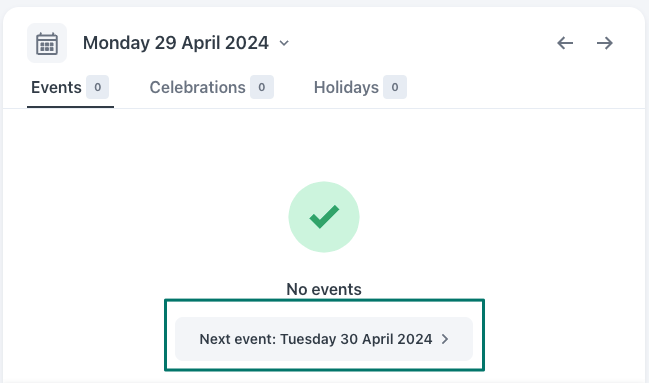The height and width of the screenshot is (383, 649).
Task: Click the Holidays count badge showing 0
Action: click(395, 87)
